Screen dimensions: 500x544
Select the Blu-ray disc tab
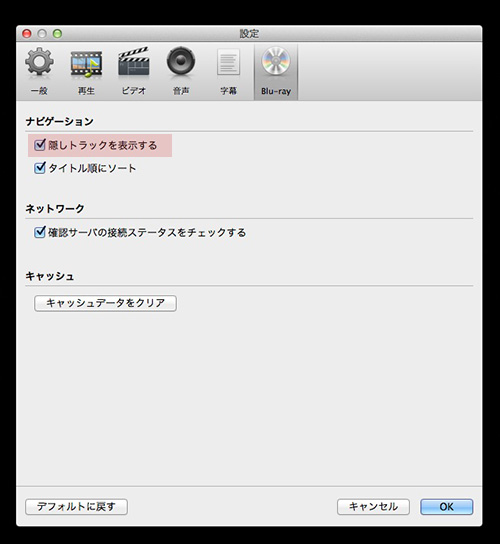point(276,71)
